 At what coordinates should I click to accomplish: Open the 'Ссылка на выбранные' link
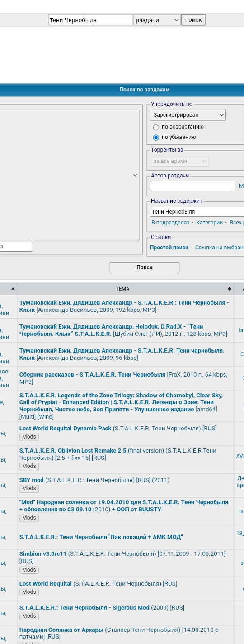point(220,248)
